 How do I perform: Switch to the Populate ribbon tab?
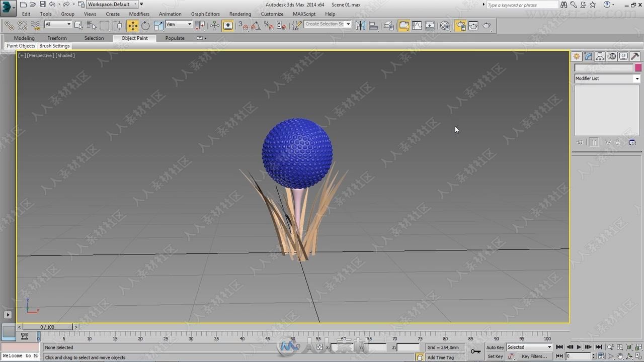175,38
